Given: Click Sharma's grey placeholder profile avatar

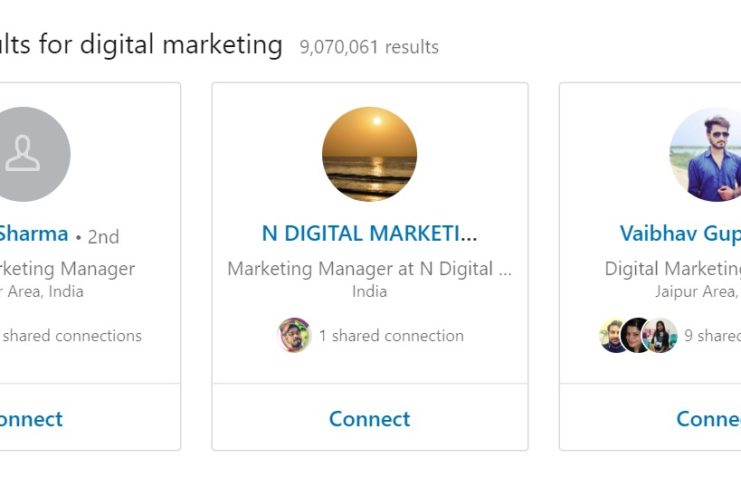Looking at the screenshot, I should (24, 154).
